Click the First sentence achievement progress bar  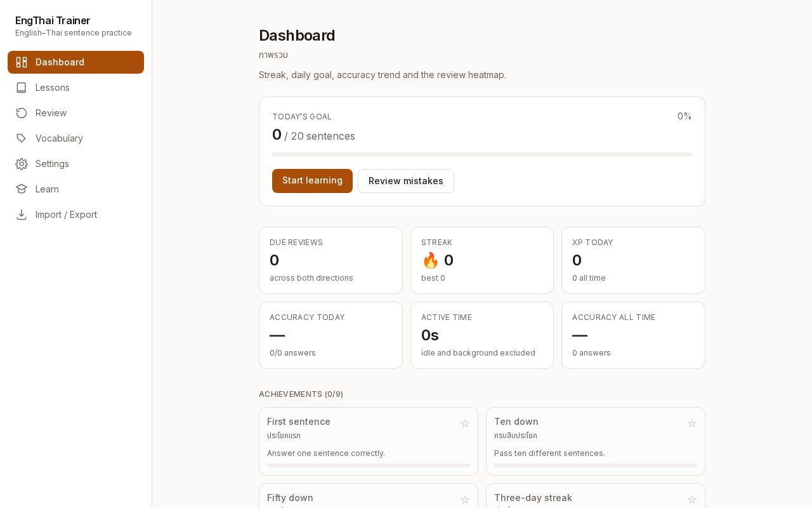369,465
